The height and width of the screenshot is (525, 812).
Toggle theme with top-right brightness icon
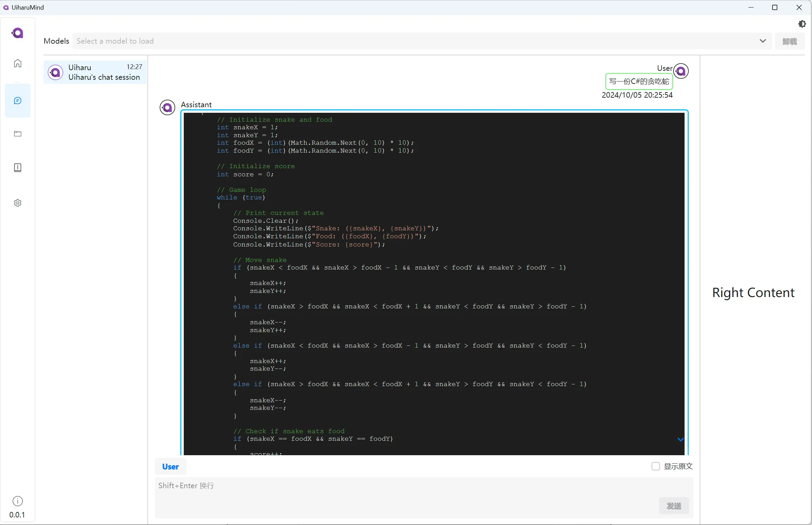tap(802, 24)
